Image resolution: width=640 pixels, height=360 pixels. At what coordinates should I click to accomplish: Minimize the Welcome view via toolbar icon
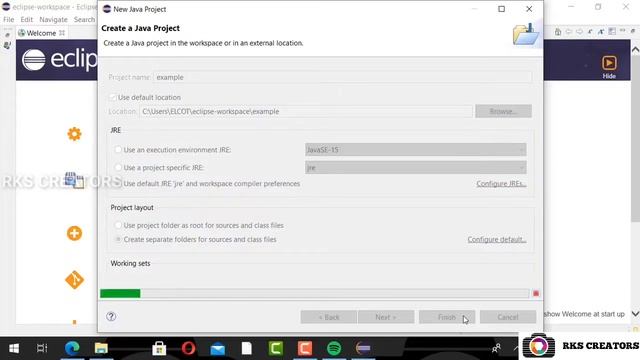(x=622, y=31)
